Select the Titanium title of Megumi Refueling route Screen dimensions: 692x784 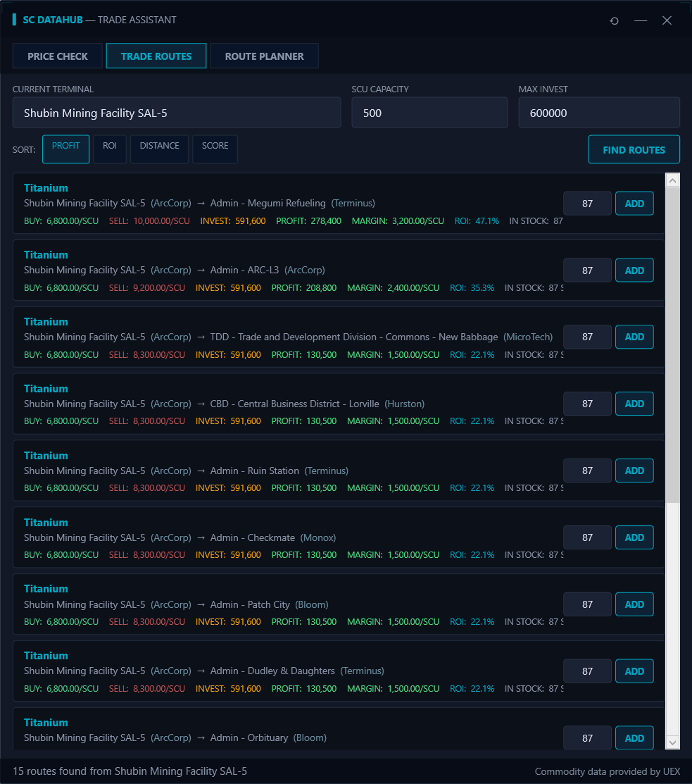tap(46, 188)
